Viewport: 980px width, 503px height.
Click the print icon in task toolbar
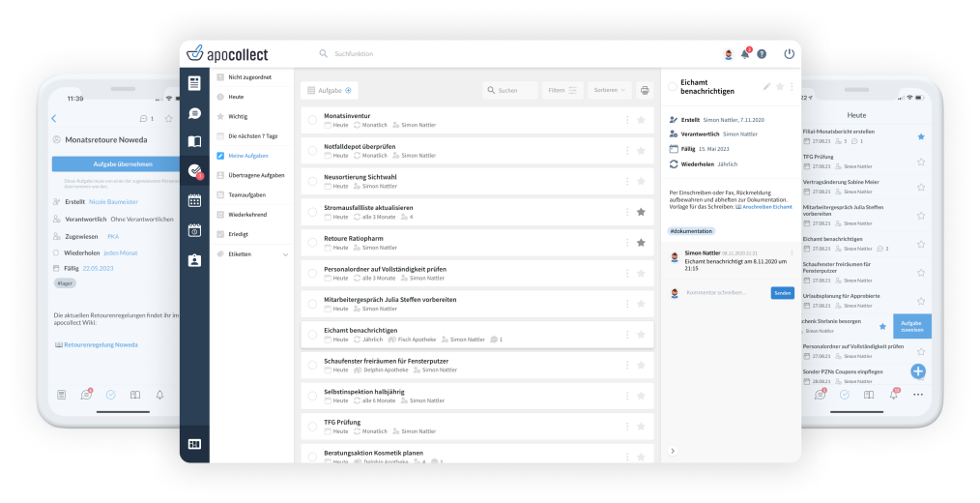click(x=645, y=90)
